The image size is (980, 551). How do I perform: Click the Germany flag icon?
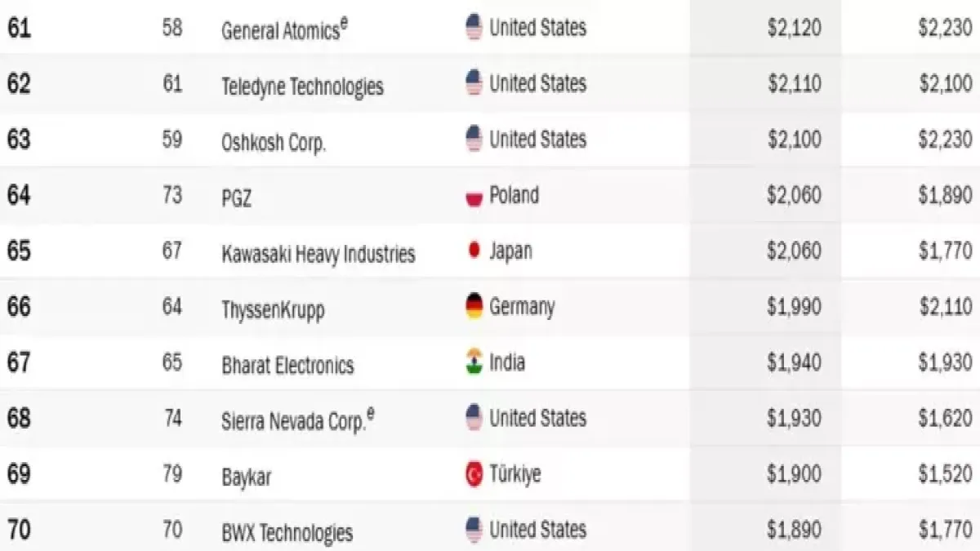[x=474, y=307]
